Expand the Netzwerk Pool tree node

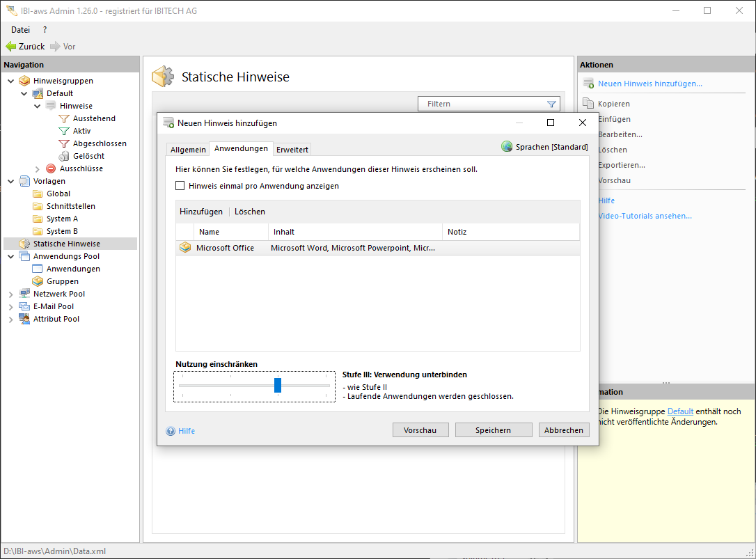11,294
